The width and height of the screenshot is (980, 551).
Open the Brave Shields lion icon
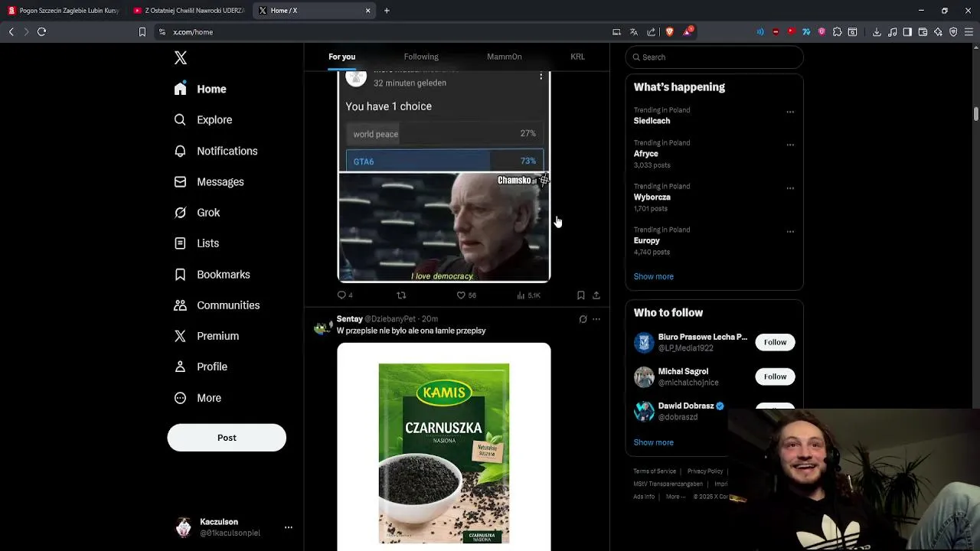click(670, 31)
